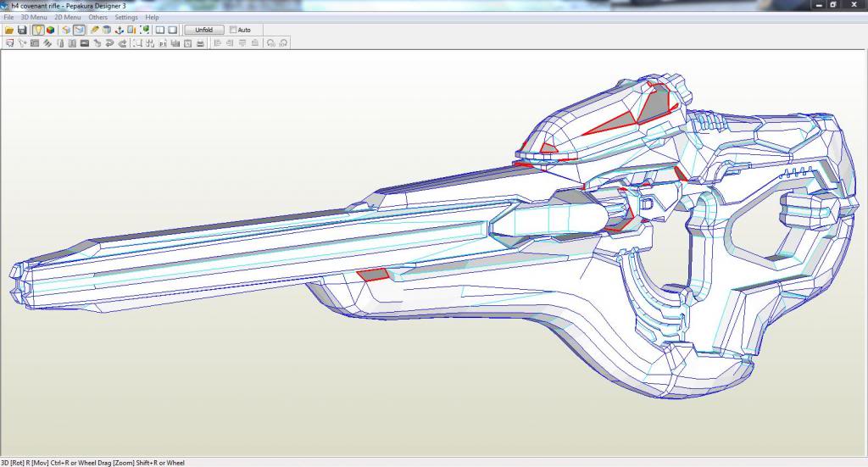Open the Help menu

click(x=153, y=17)
